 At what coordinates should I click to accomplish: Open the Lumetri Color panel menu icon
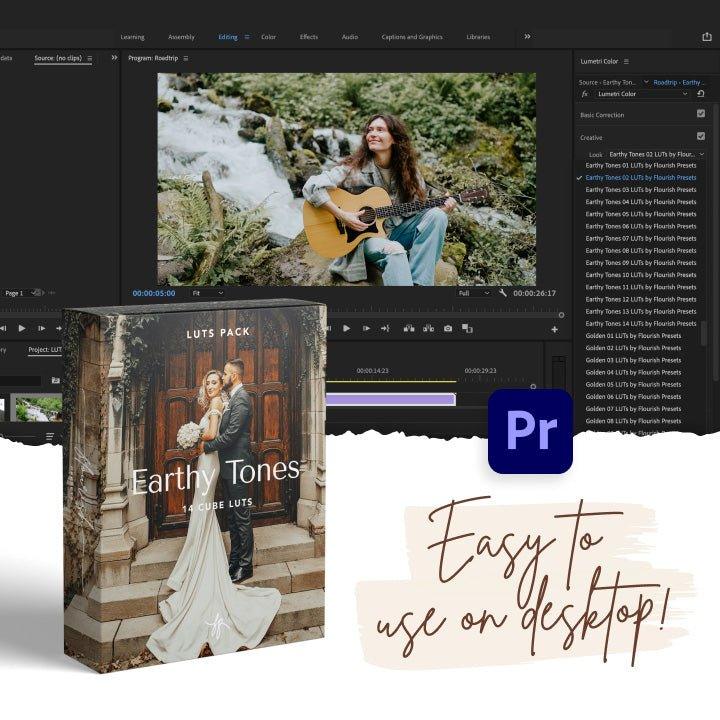(626, 61)
